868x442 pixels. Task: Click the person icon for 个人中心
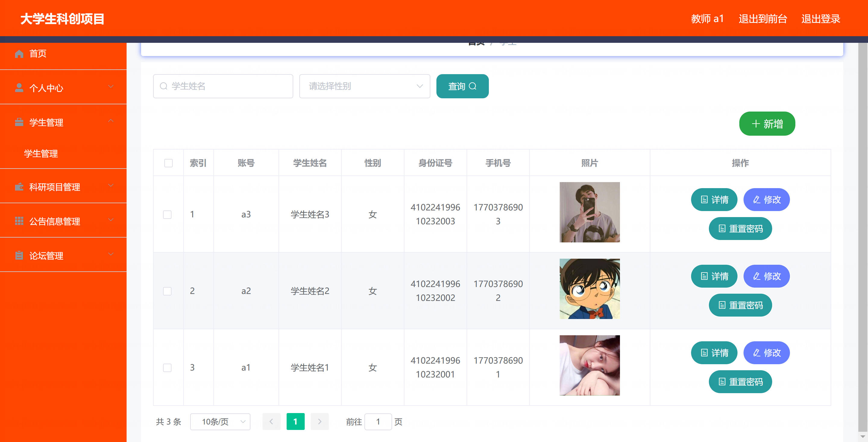click(x=19, y=88)
